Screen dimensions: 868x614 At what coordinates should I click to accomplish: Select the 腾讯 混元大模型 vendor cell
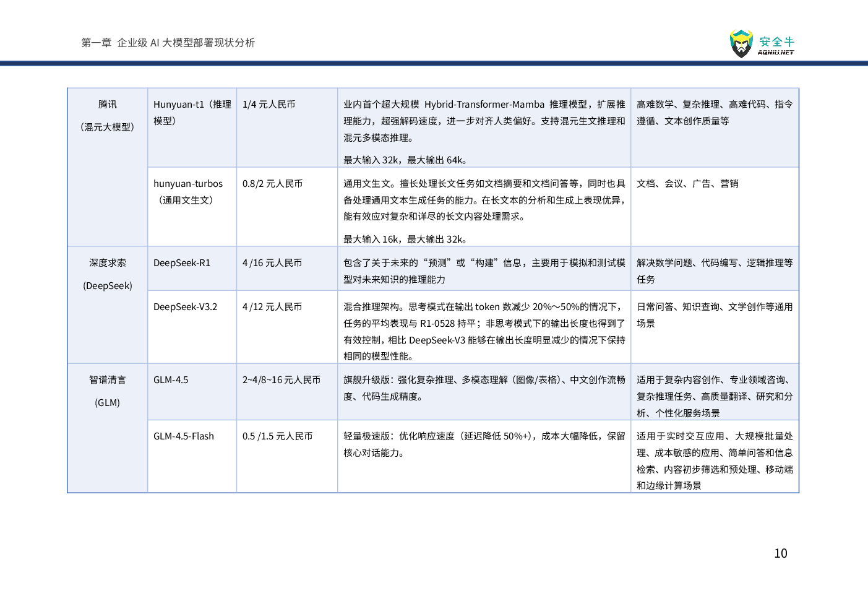coord(107,116)
